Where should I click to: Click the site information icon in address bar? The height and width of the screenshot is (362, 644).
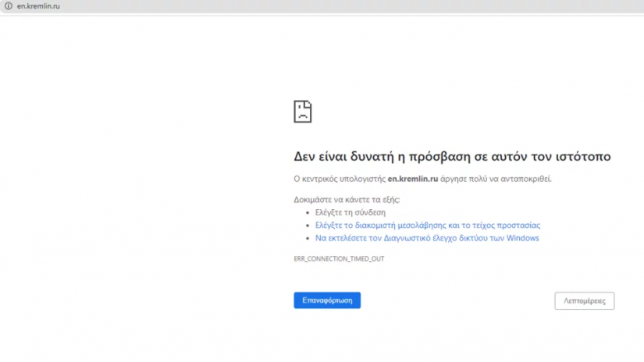coord(9,6)
